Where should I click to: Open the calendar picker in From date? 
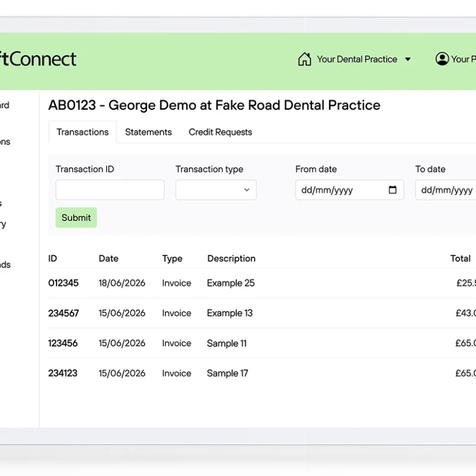(x=393, y=190)
